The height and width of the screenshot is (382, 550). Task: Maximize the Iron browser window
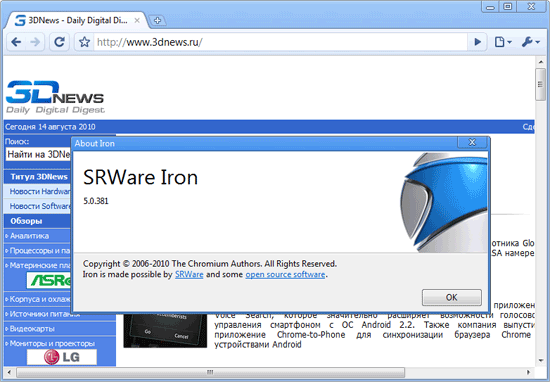(x=508, y=7)
